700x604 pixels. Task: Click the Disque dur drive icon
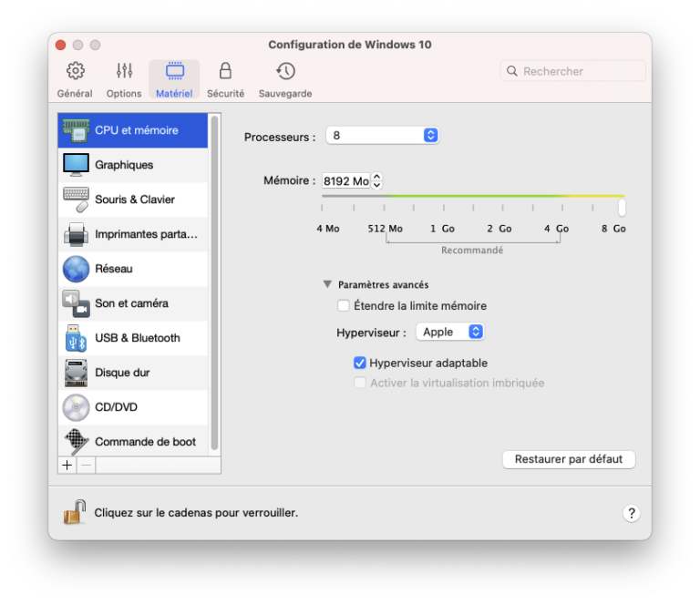[x=76, y=373]
